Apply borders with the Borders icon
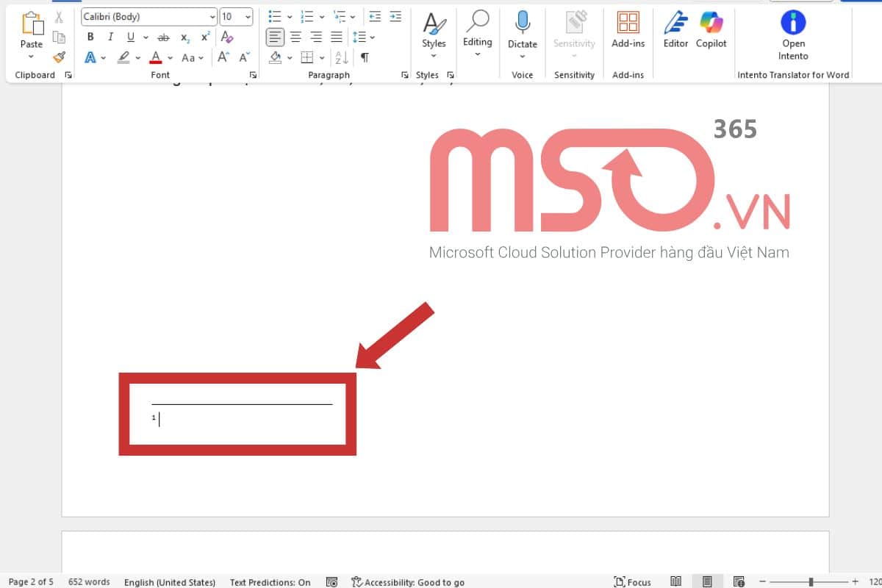This screenshot has height=588, width=882. (x=307, y=57)
